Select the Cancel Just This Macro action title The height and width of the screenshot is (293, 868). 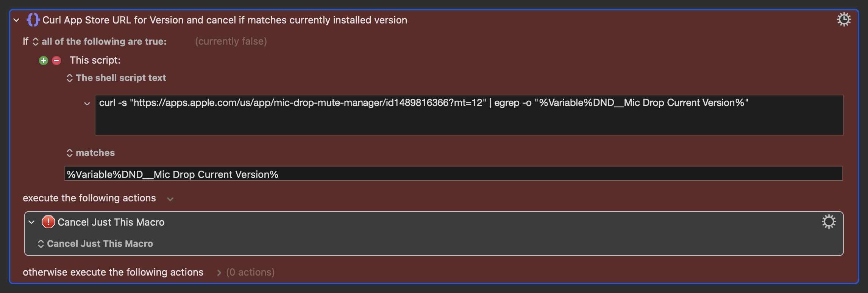point(111,222)
